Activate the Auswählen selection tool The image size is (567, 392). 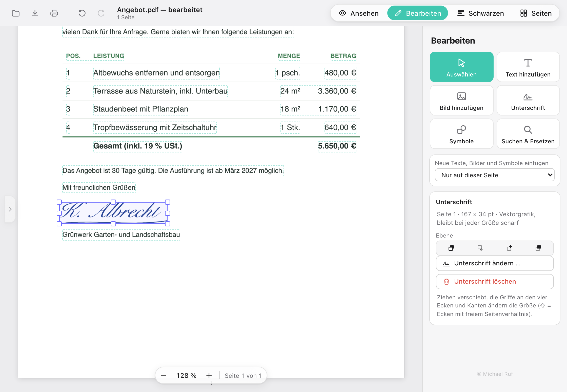[x=461, y=67]
